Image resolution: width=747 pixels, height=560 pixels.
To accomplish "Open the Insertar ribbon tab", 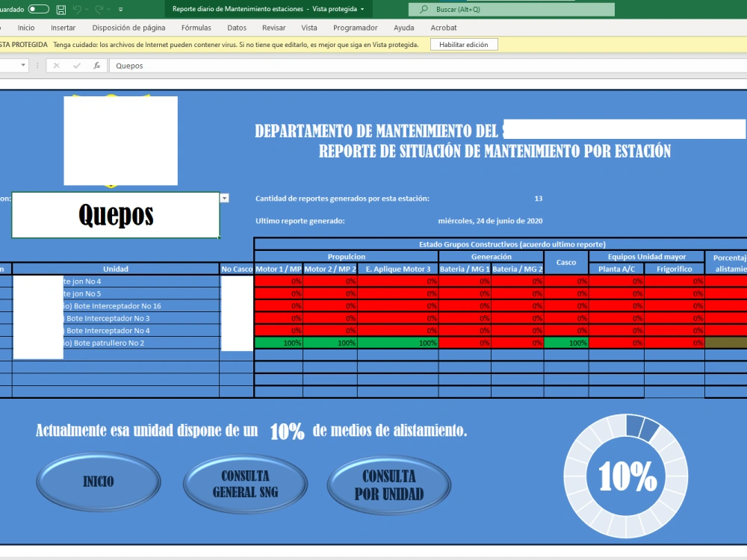I will click(x=63, y=28).
